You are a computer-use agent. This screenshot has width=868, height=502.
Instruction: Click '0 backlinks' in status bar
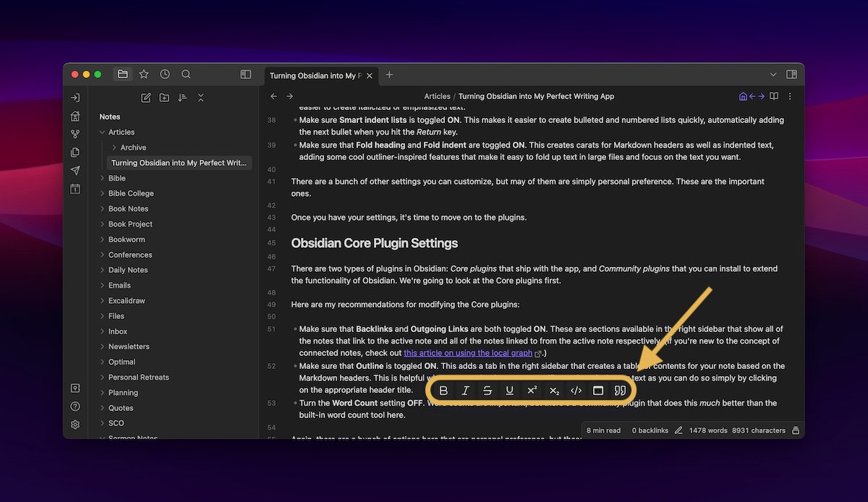[650, 430]
